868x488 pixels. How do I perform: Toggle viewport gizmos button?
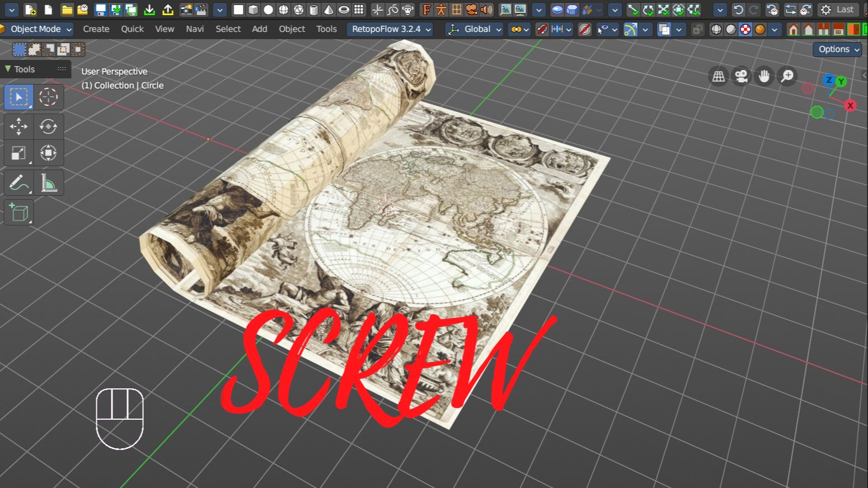(631, 29)
